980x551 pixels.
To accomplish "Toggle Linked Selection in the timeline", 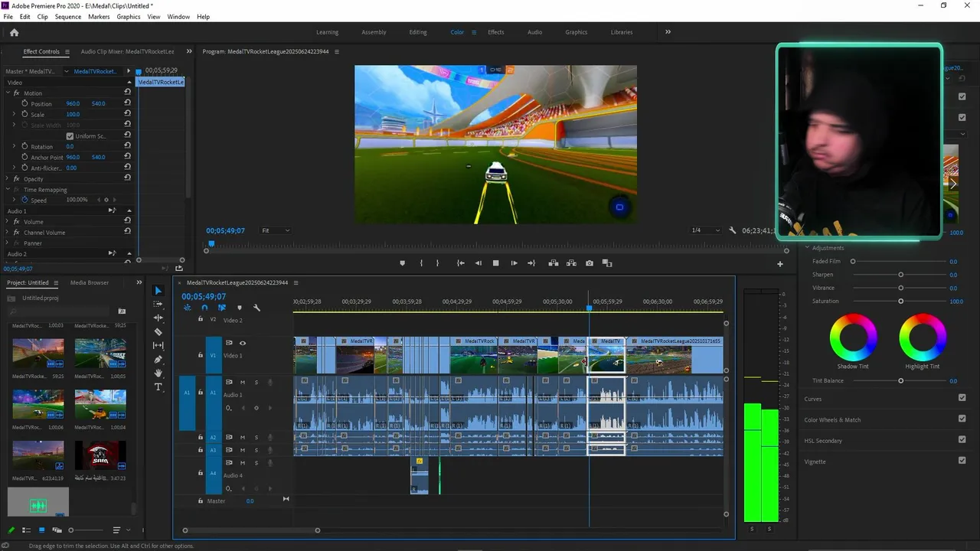I will coord(222,308).
